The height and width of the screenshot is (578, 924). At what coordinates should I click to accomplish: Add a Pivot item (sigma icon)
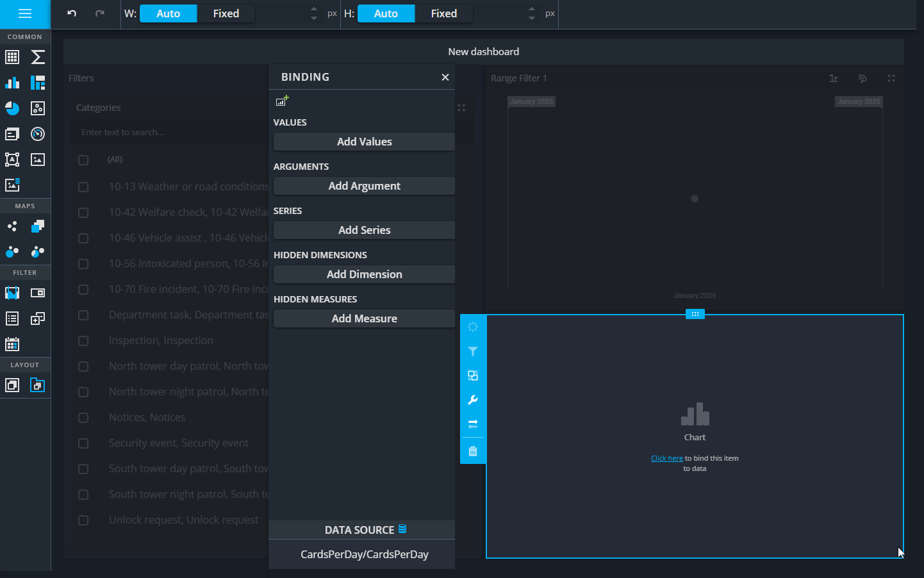coord(38,57)
